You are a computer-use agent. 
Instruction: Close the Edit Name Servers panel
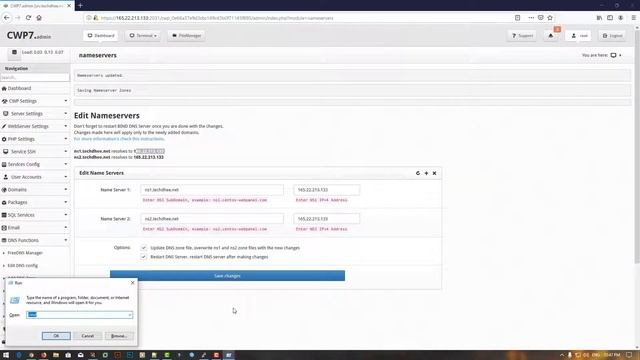tap(434, 173)
